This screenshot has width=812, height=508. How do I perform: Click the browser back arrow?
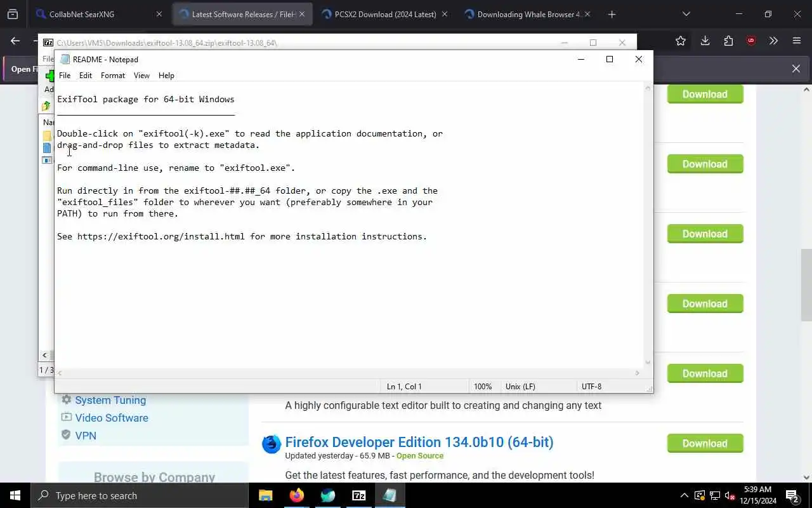click(x=15, y=41)
